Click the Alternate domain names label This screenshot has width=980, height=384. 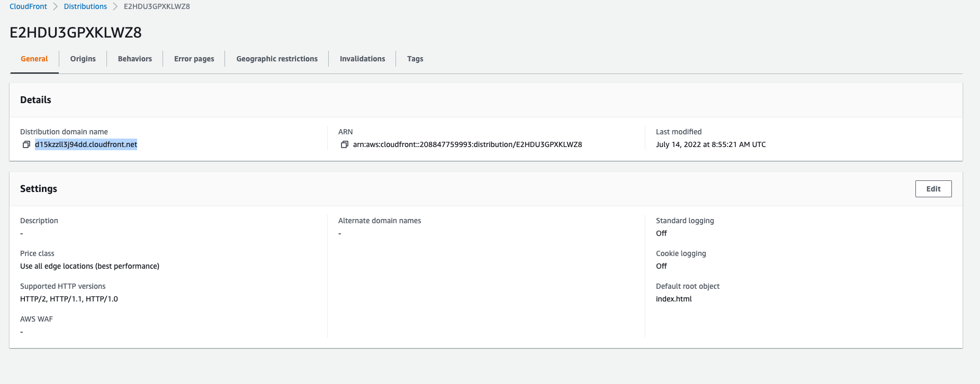pyautogui.click(x=380, y=221)
